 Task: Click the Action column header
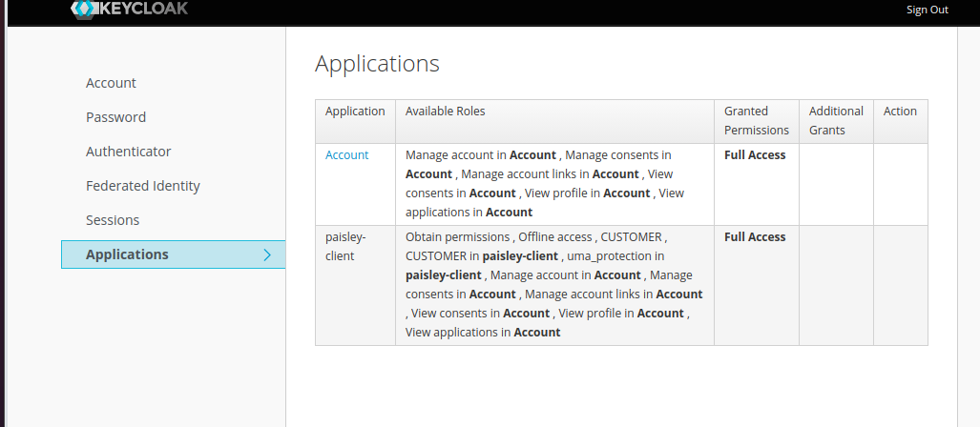[900, 112]
